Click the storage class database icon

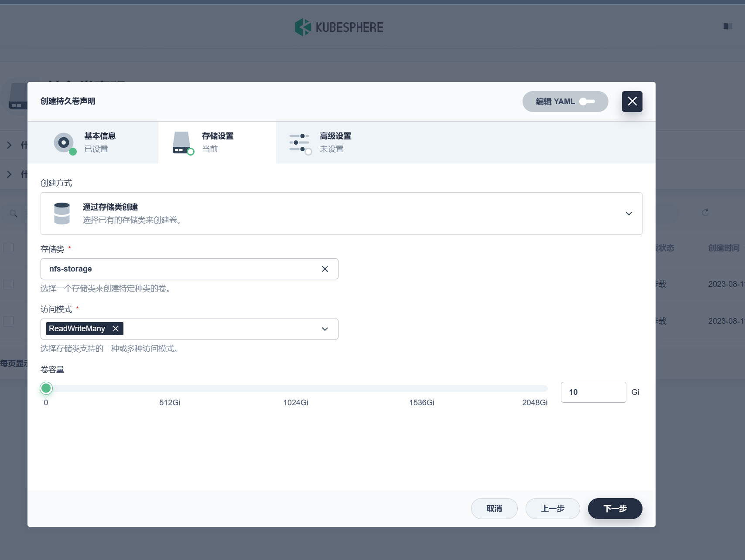[x=62, y=214]
